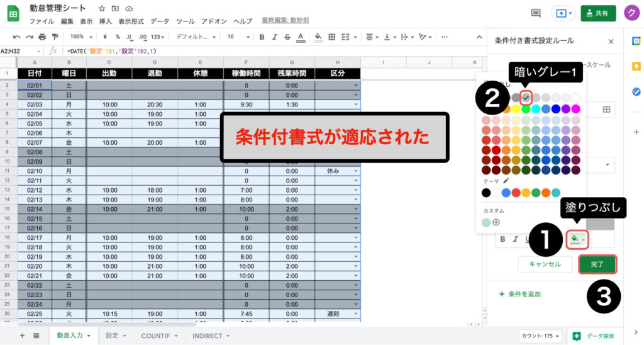644x345 pixels.
Task: Click the green 共有 share button
Action: pyautogui.click(x=599, y=13)
